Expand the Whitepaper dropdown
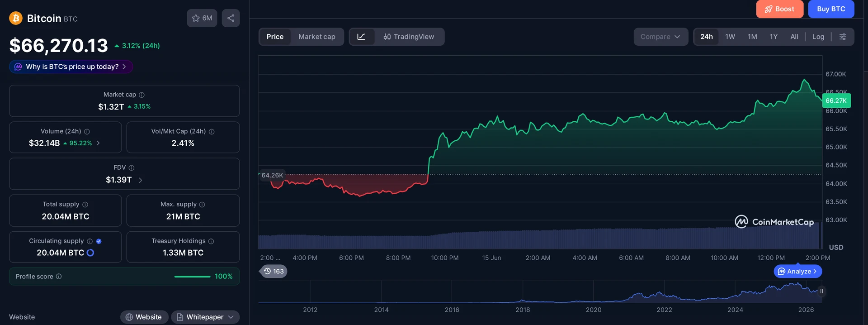 (x=205, y=317)
